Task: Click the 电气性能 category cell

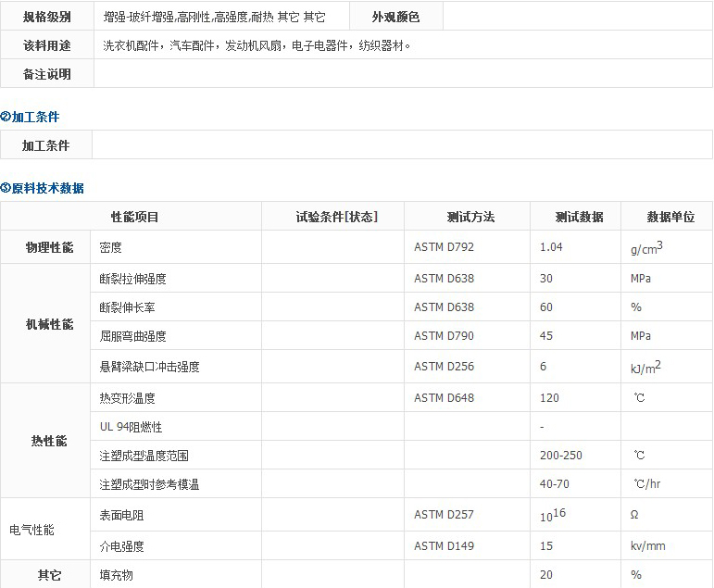Action: [x=31, y=530]
